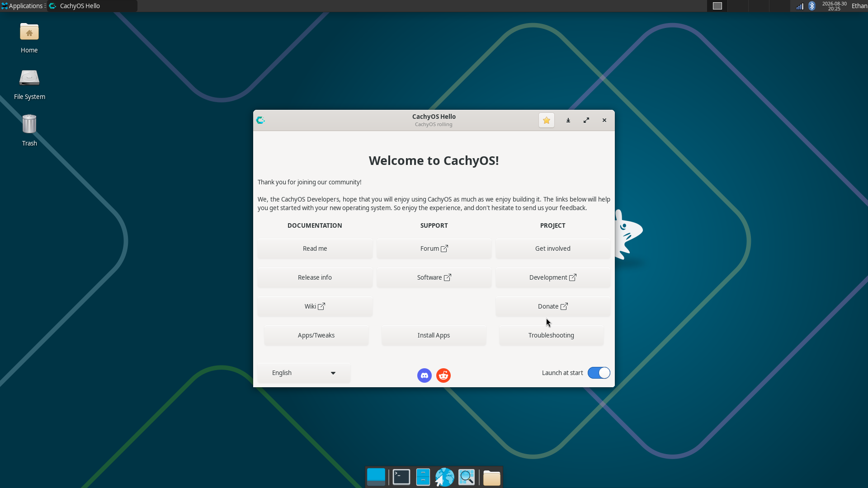Select the first workspace in the switcher
868x488 pixels.
pyautogui.click(x=717, y=6)
